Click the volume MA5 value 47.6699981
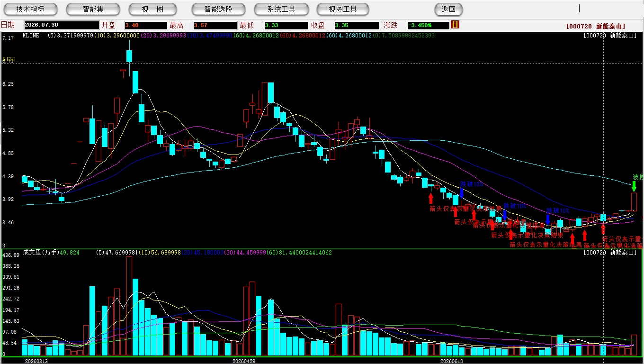Image resolution: width=644 pixels, height=364 pixels. (122, 253)
